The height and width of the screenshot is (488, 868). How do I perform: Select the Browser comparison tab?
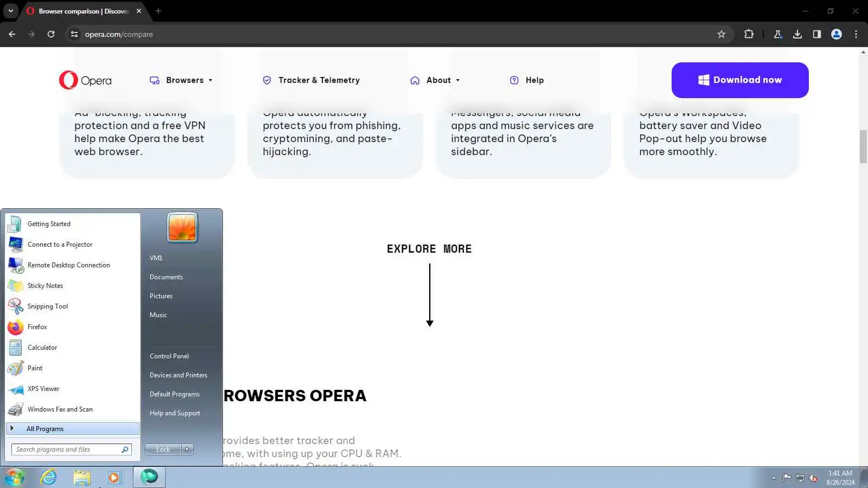[83, 11]
